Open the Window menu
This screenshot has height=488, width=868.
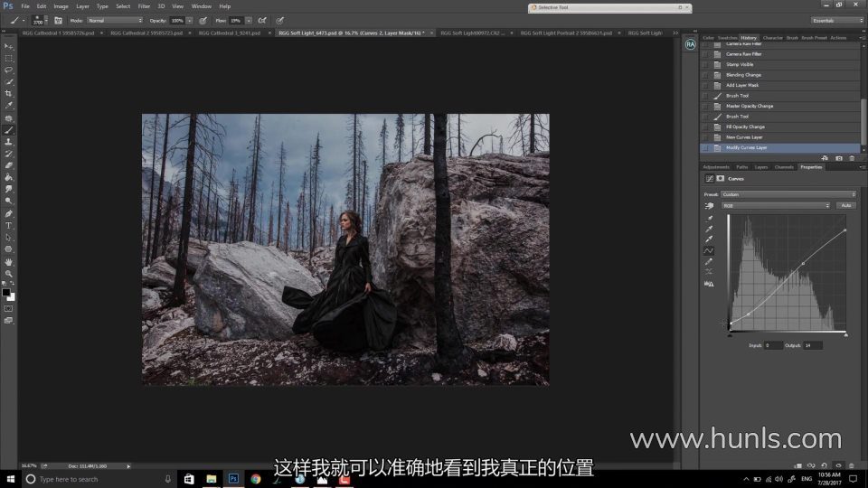pos(201,6)
